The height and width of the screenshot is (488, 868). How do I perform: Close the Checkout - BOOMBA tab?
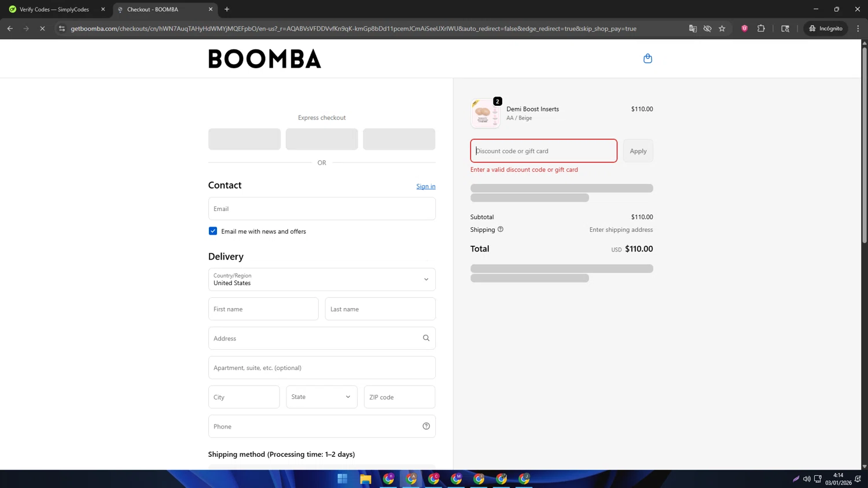pos(211,9)
